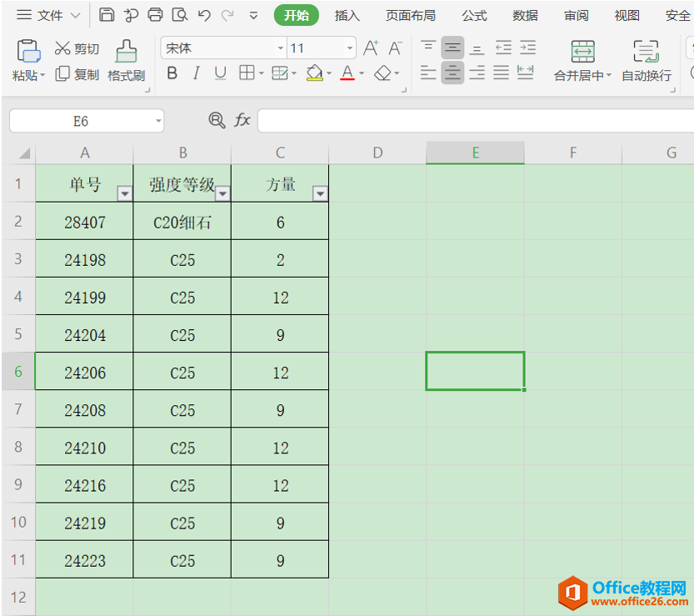The image size is (694, 616).
Task: Increase indent icon
Action: [x=527, y=48]
